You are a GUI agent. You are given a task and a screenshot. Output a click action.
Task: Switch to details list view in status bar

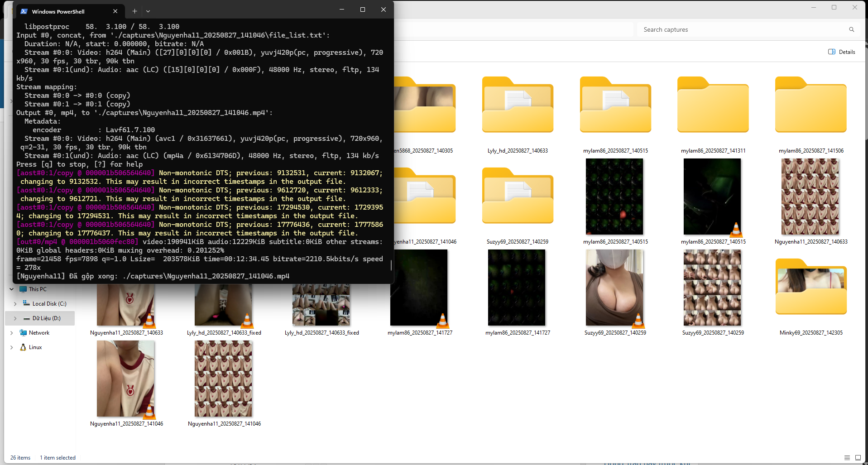click(x=847, y=458)
